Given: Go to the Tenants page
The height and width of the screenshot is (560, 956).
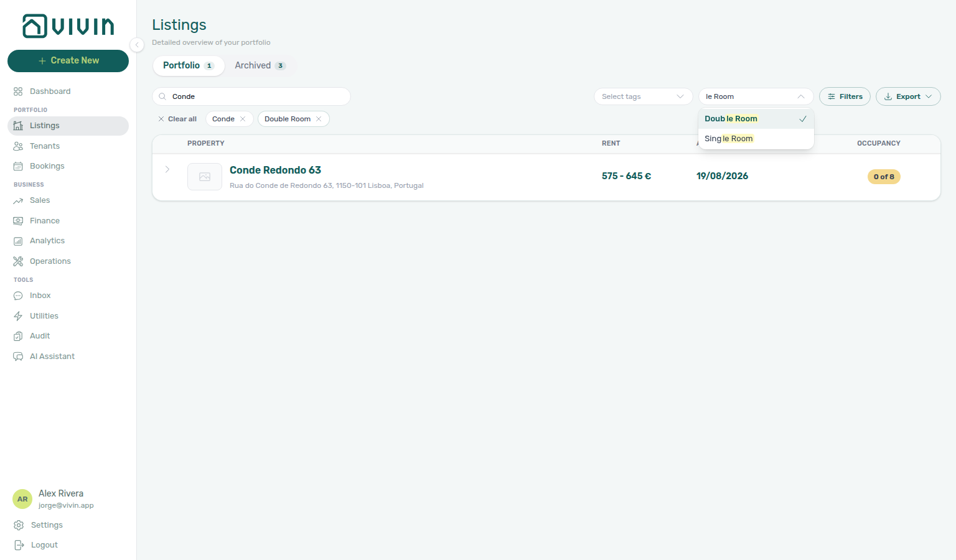Looking at the screenshot, I should point(68,146).
